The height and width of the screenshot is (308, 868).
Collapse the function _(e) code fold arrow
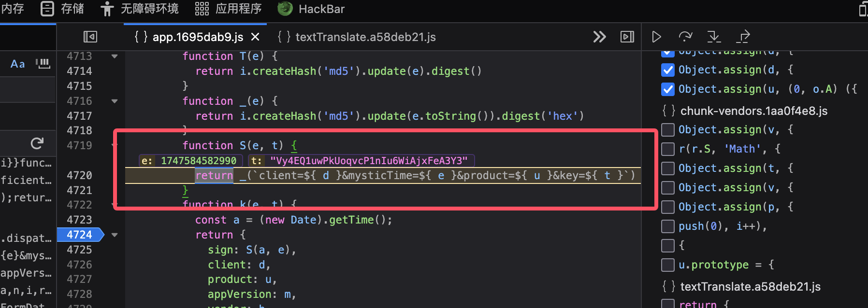click(x=115, y=101)
